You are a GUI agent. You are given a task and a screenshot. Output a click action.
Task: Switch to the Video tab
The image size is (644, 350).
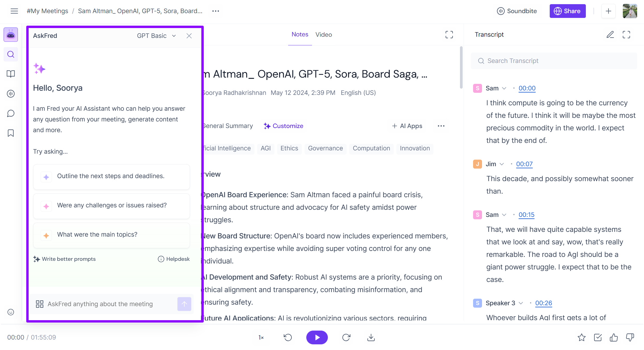click(x=324, y=35)
